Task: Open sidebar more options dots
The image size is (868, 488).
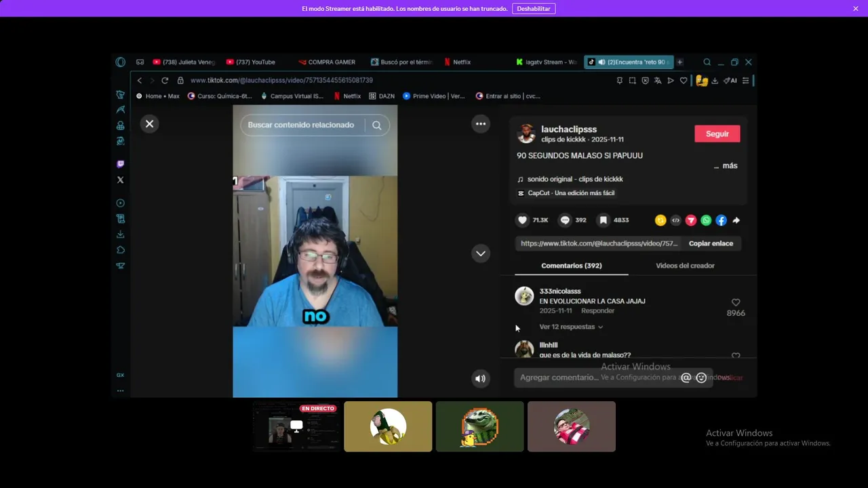Action: click(120, 390)
